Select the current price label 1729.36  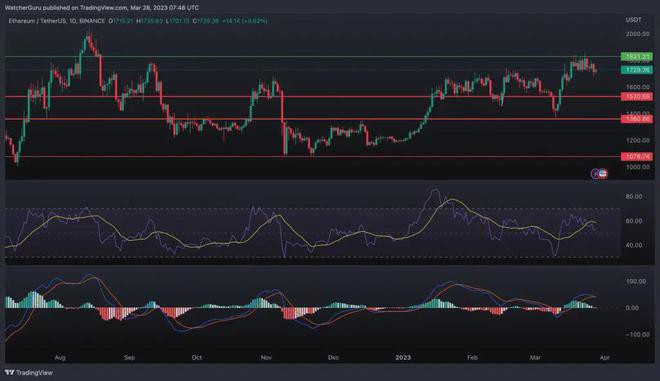[x=637, y=70]
